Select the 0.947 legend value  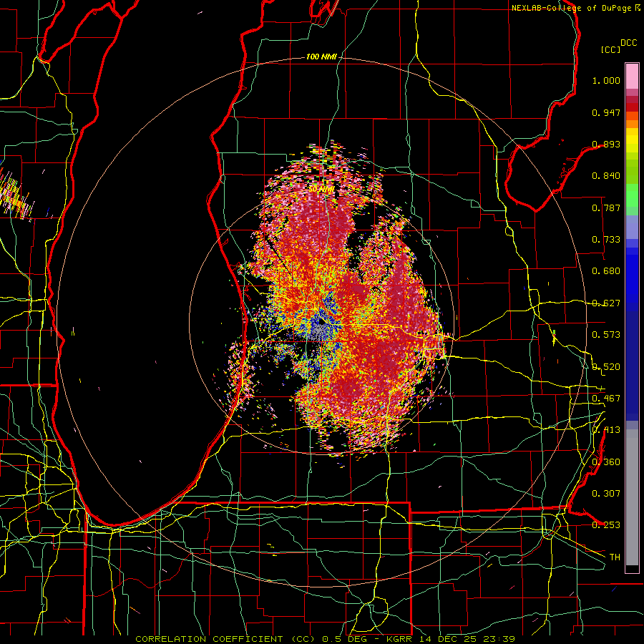(606, 112)
